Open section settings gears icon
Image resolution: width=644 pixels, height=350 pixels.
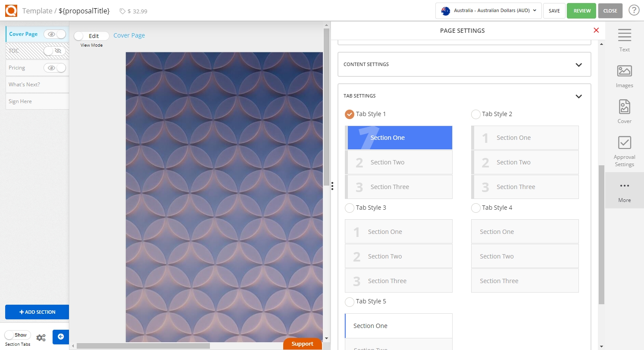pyautogui.click(x=41, y=338)
